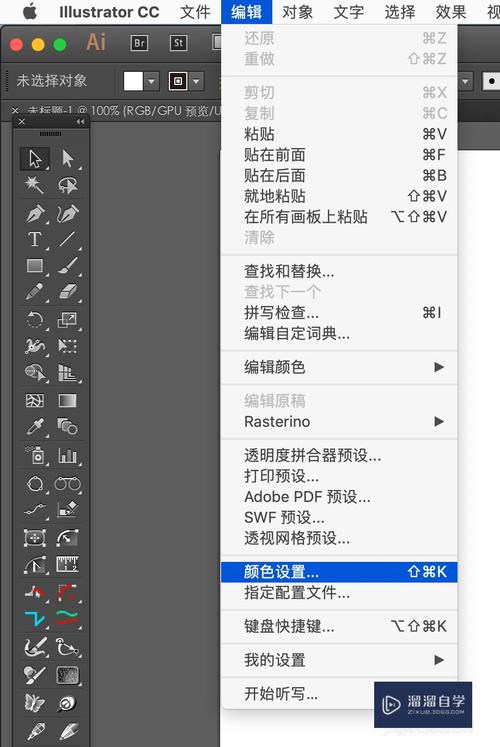Open 查找和替换... dialog
500x747 pixels.
(x=339, y=271)
